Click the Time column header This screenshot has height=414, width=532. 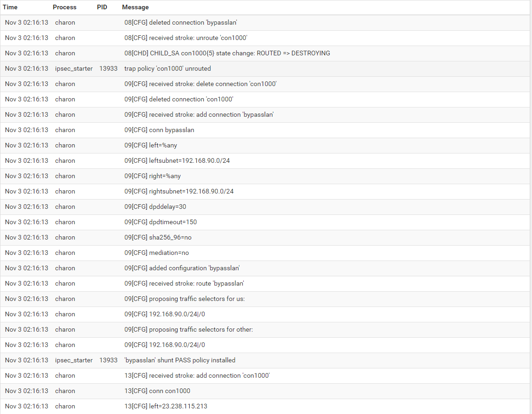[x=10, y=7]
